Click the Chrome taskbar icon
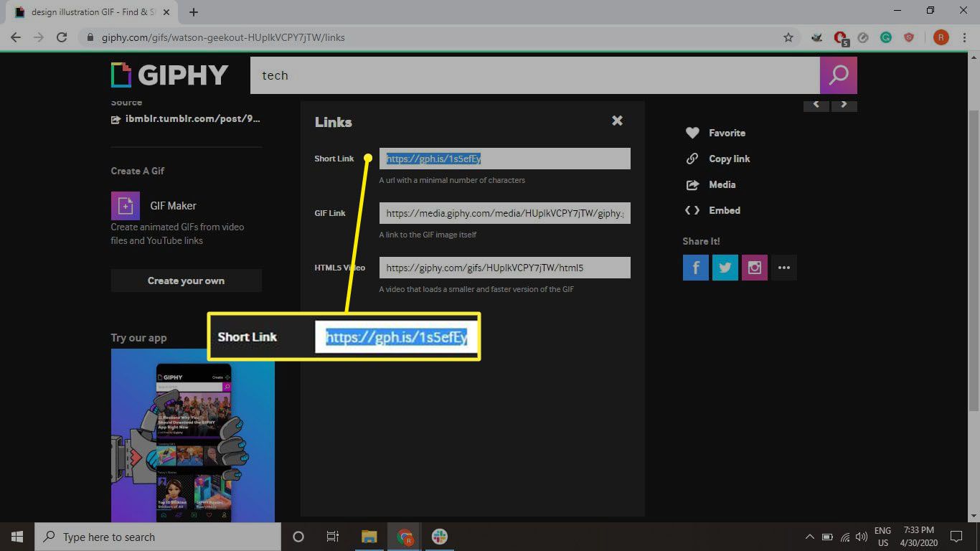This screenshot has height=551, width=980. (405, 537)
